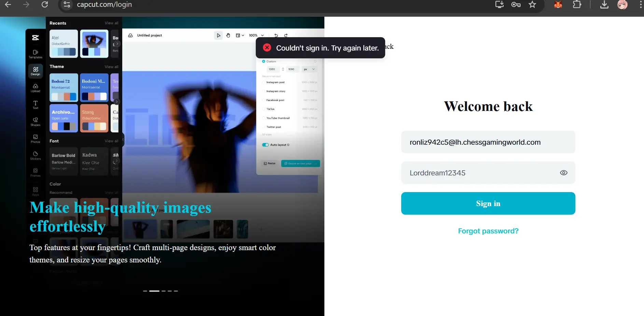Expand Theme row next arrow

point(117,102)
